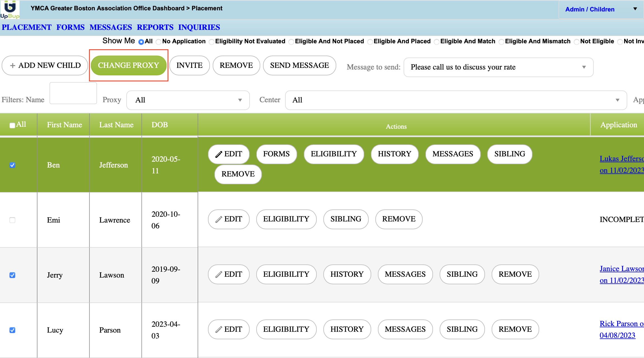Open the INQUIRIES menu tab
The width and height of the screenshot is (644, 358).
point(199,27)
